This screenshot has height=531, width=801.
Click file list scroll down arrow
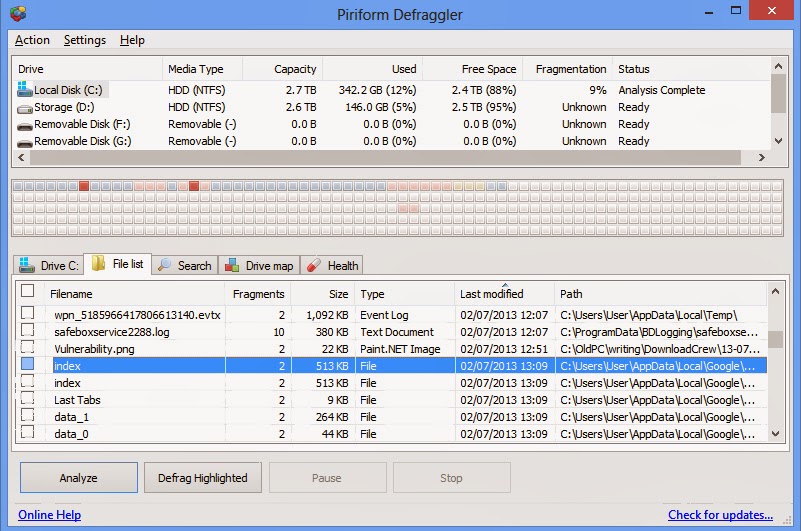pos(775,434)
